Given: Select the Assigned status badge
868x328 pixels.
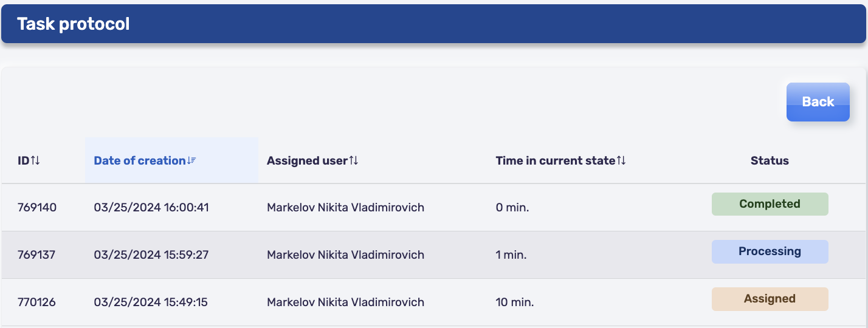Looking at the screenshot, I should coord(770,299).
